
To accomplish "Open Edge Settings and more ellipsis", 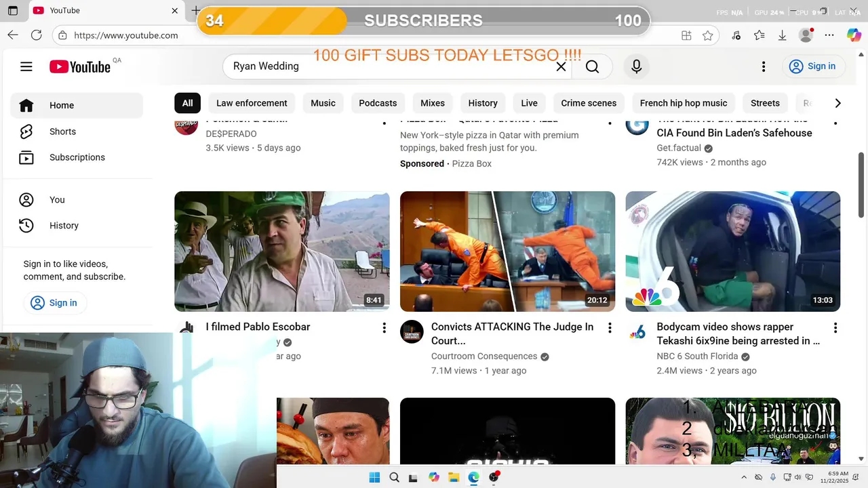I will pyautogui.click(x=829, y=35).
